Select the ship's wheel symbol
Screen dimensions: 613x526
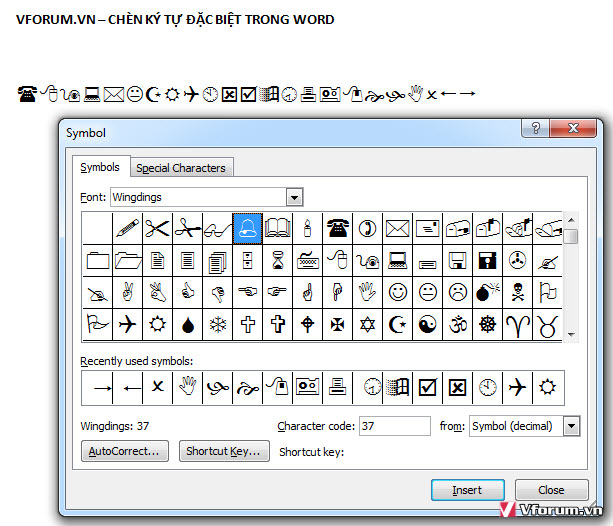488,324
